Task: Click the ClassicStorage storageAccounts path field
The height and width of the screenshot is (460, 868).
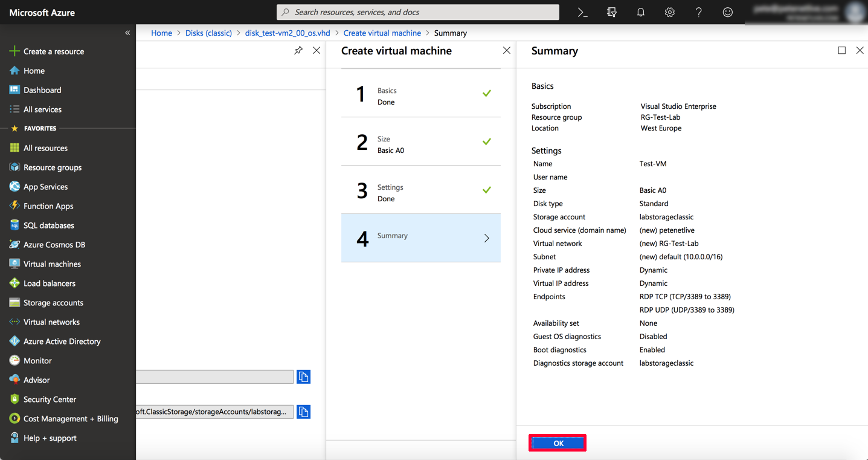Action: [214, 412]
